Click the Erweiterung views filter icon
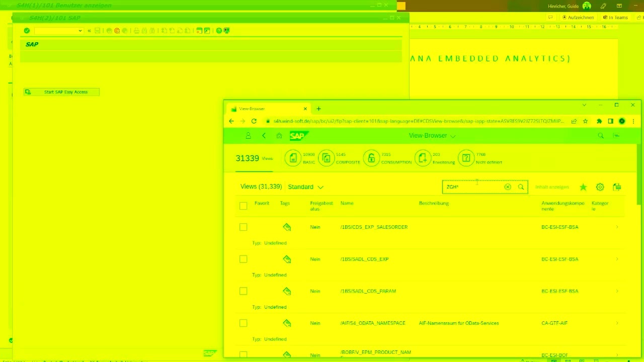This screenshot has width=644, height=362. pyautogui.click(x=423, y=158)
